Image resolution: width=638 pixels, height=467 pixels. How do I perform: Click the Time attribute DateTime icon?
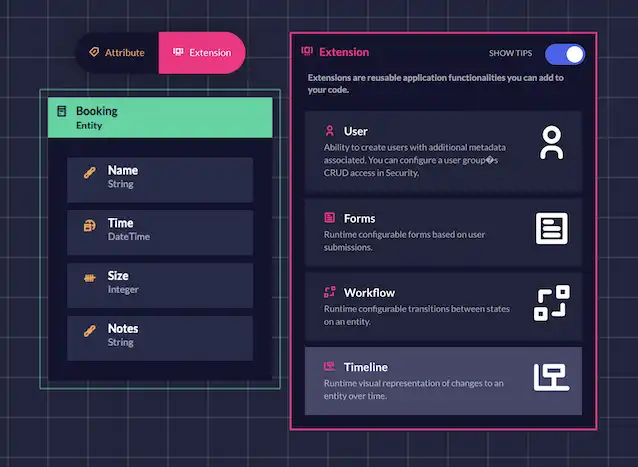point(90,228)
